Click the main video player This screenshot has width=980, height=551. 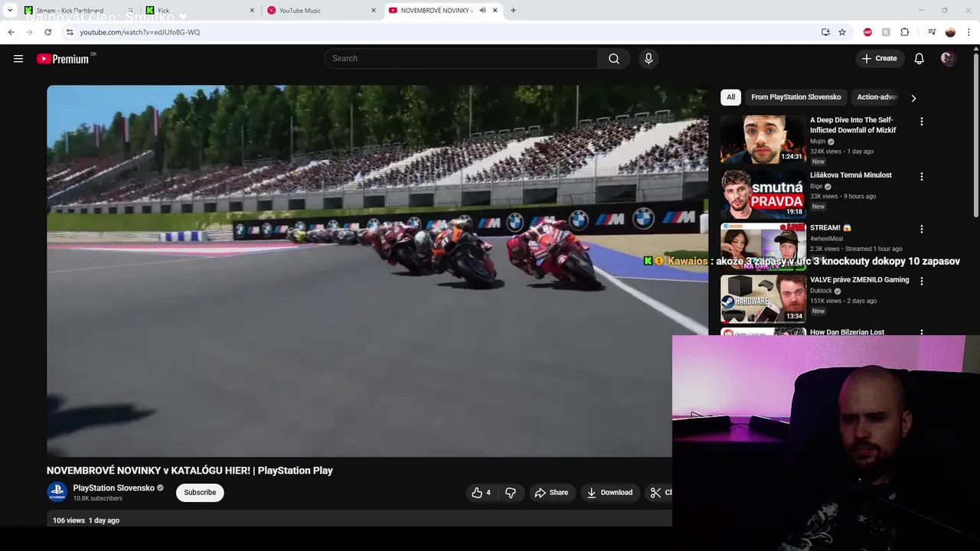pos(377,271)
